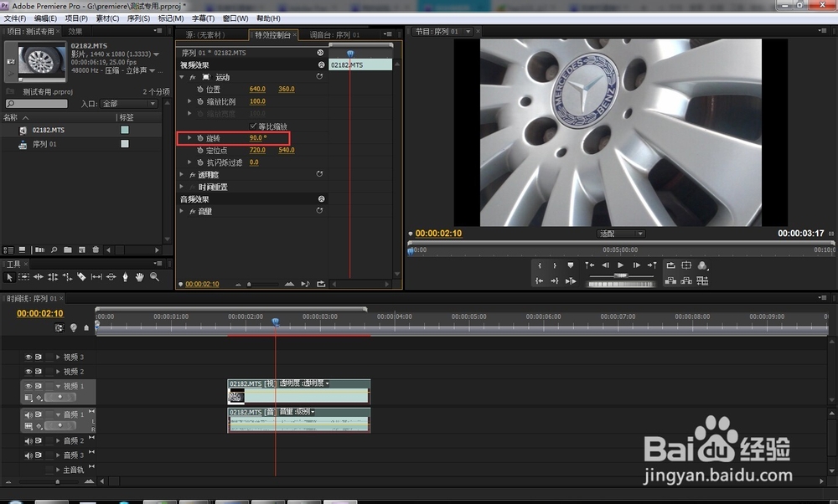Image resolution: width=838 pixels, height=504 pixels.
Task: Click the New Item icon
Action: coord(82,249)
